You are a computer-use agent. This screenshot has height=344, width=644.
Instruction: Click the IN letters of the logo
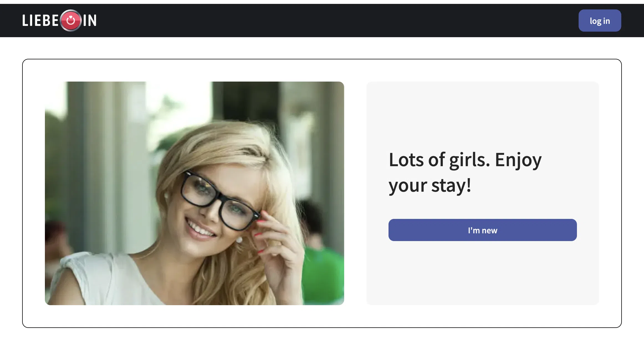click(90, 21)
